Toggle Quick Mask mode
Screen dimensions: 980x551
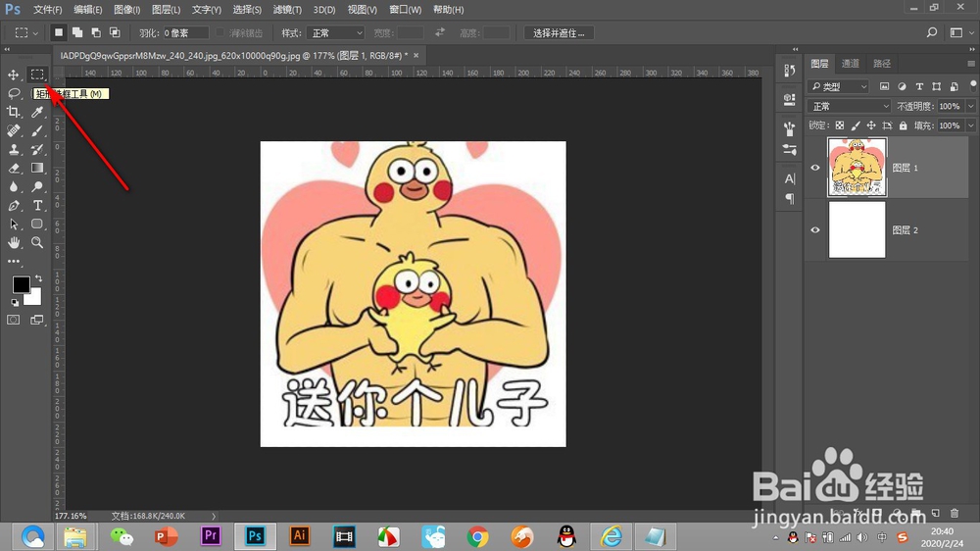click(13, 321)
